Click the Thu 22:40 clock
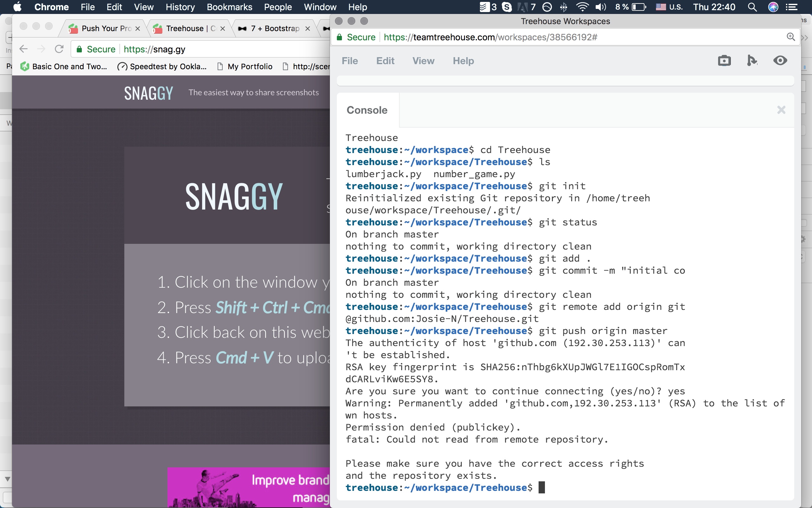Viewport: 812px width, 508px height. click(x=714, y=7)
